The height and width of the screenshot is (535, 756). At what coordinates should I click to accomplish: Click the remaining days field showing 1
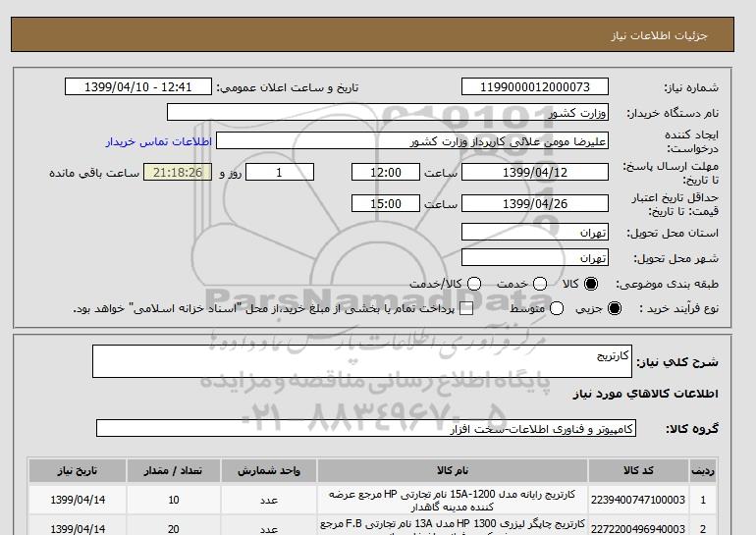pos(280,172)
